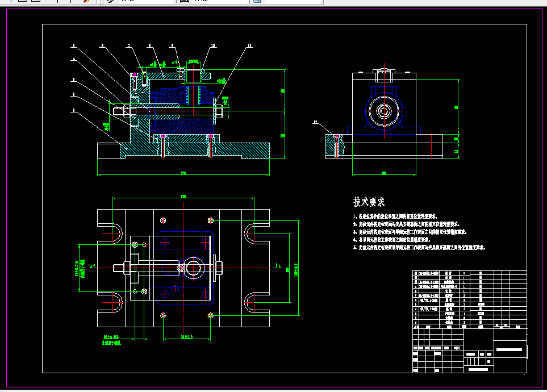Click technical requirement line numbered 3
Image resolution: width=547 pixels, height=392 pixels.
click(410, 232)
